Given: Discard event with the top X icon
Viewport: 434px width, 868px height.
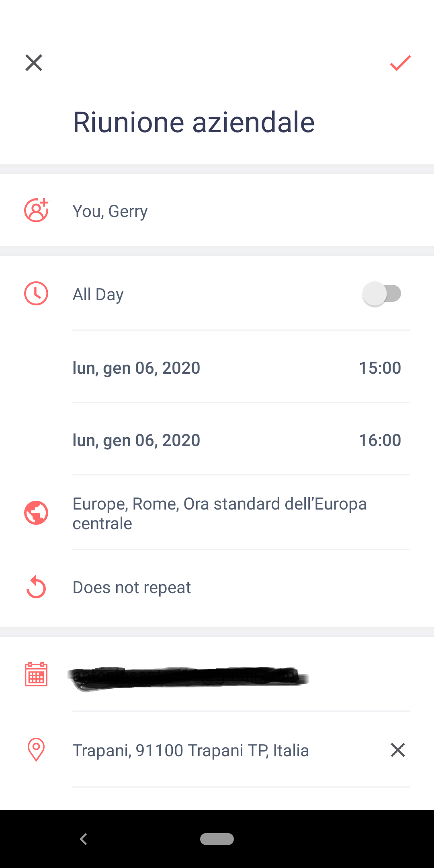Looking at the screenshot, I should click(34, 63).
